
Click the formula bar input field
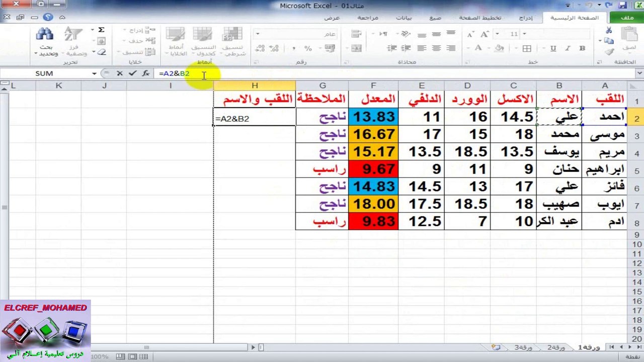click(x=394, y=73)
